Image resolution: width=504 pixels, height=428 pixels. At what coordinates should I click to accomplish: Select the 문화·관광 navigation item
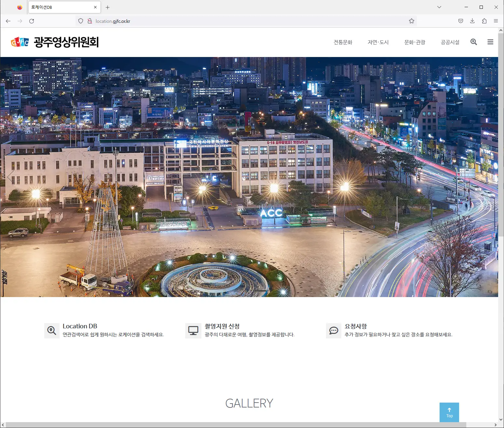click(x=415, y=42)
